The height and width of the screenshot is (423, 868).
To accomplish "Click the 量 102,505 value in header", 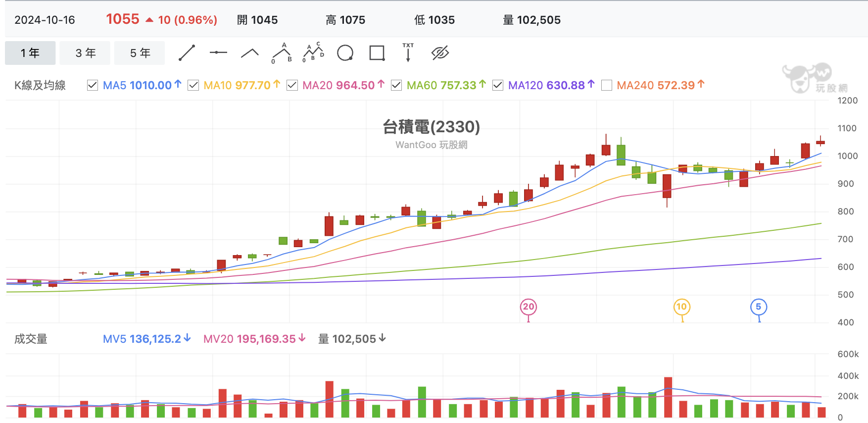I will [x=532, y=20].
